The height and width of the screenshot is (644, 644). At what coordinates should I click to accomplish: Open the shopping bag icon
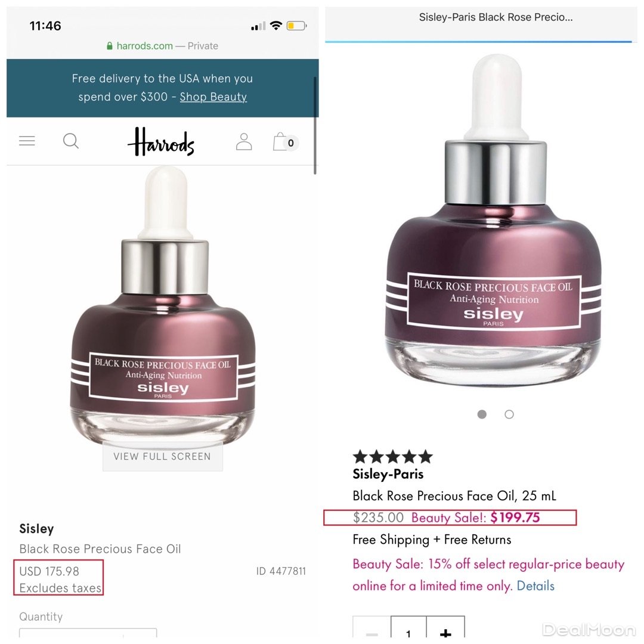[286, 142]
